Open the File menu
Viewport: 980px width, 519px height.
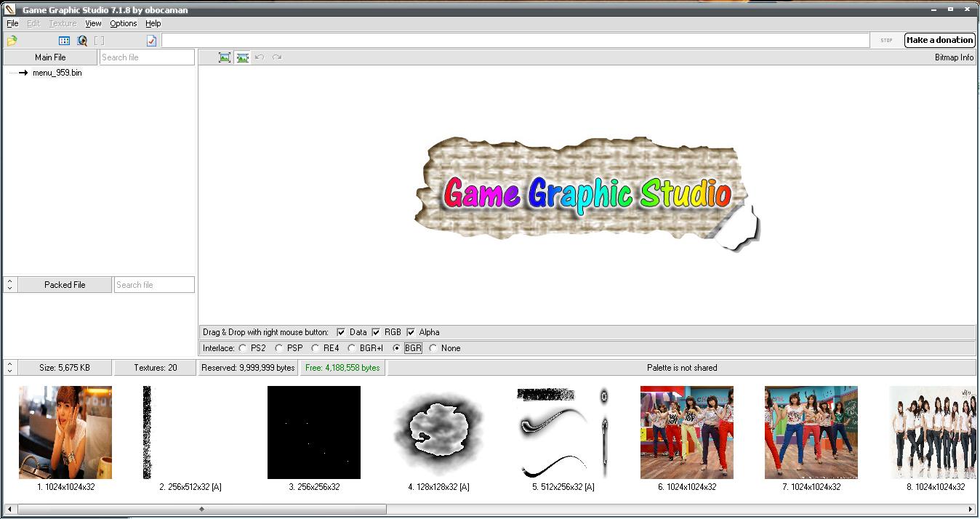point(12,23)
